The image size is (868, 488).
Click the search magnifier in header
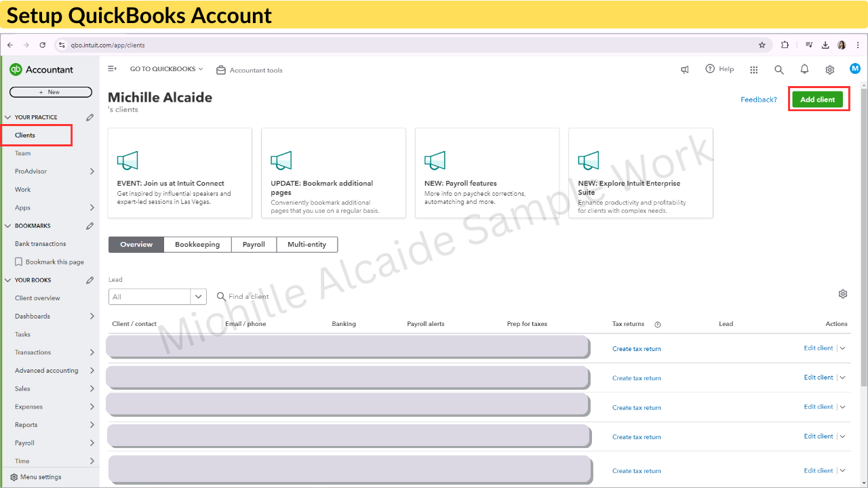(779, 69)
